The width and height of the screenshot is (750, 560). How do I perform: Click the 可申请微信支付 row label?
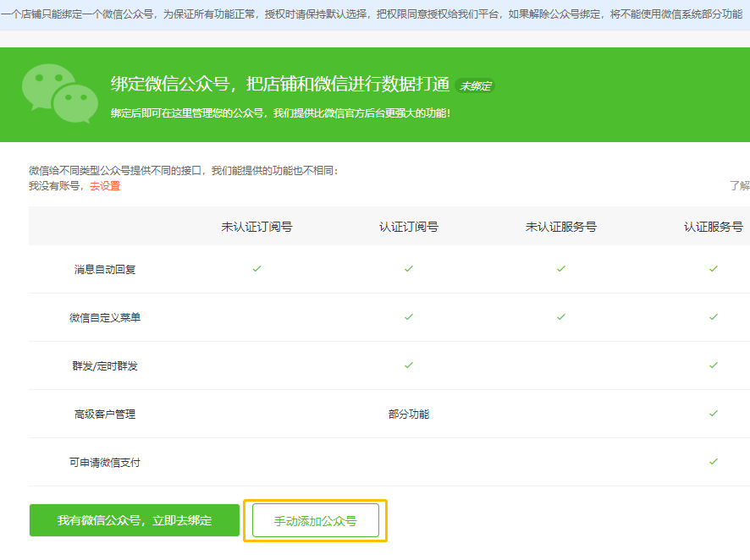click(105, 463)
